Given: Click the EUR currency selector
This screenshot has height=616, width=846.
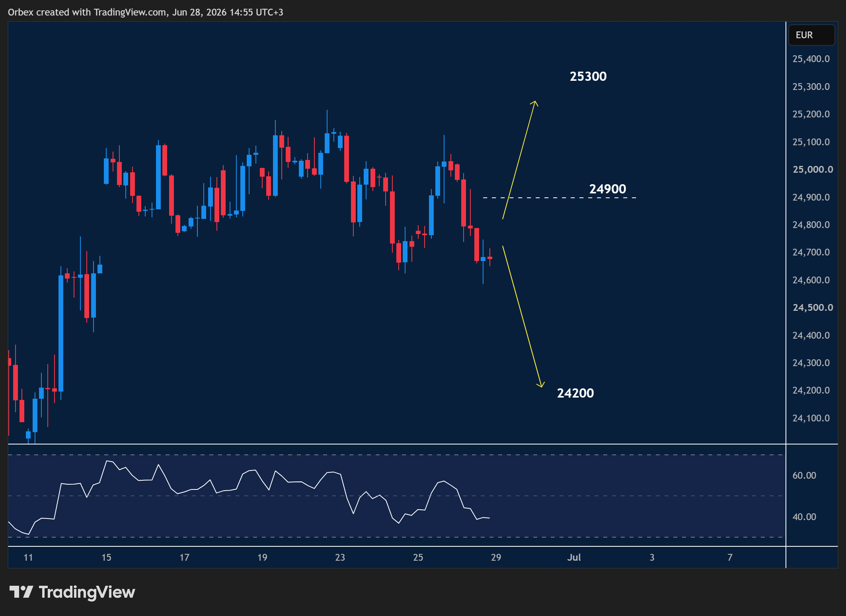Looking at the screenshot, I should pyautogui.click(x=811, y=35).
